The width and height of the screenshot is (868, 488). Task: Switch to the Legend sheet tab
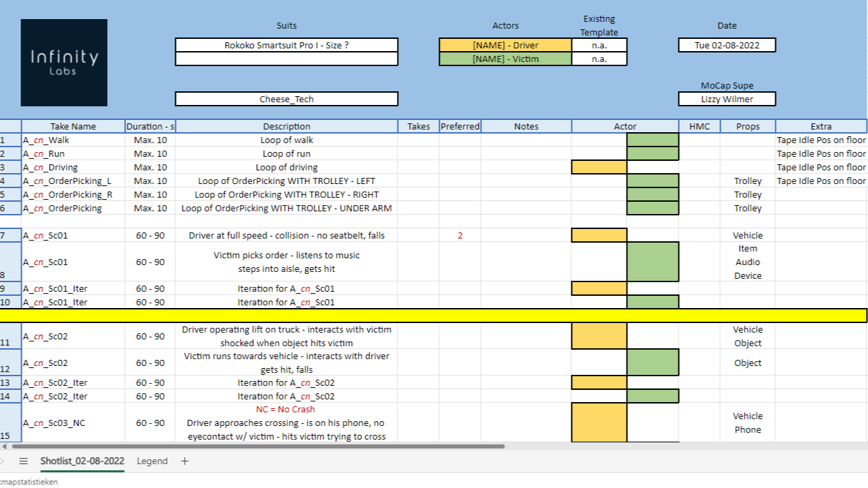(152, 461)
